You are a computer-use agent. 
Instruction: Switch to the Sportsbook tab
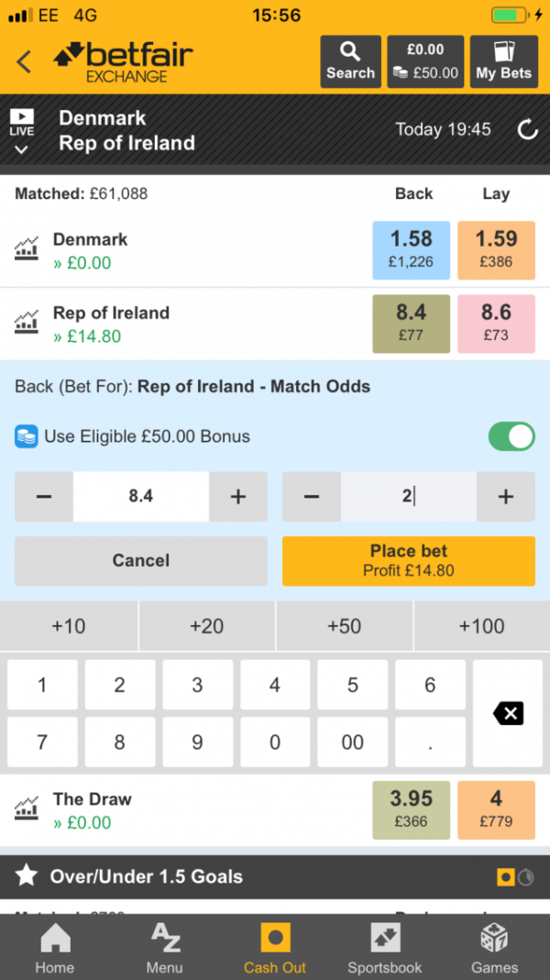[x=384, y=948]
